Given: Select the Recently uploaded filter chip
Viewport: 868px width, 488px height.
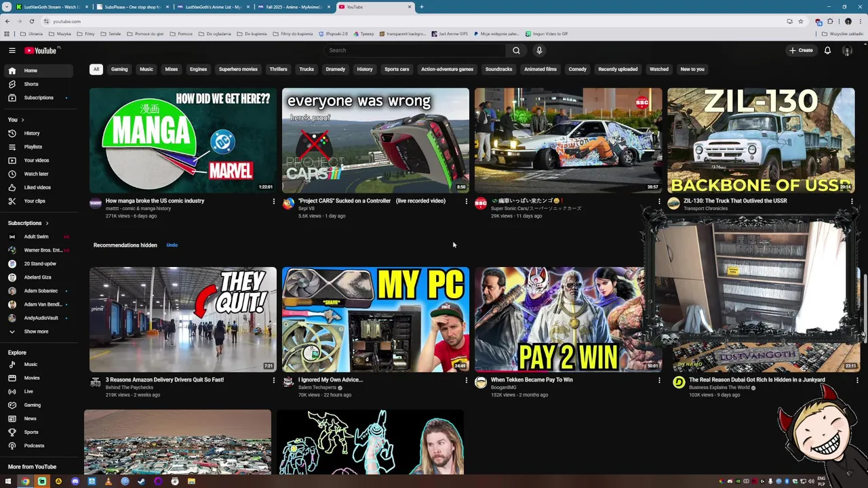Looking at the screenshot, I should pyautogui.click(x=618, y=69).
